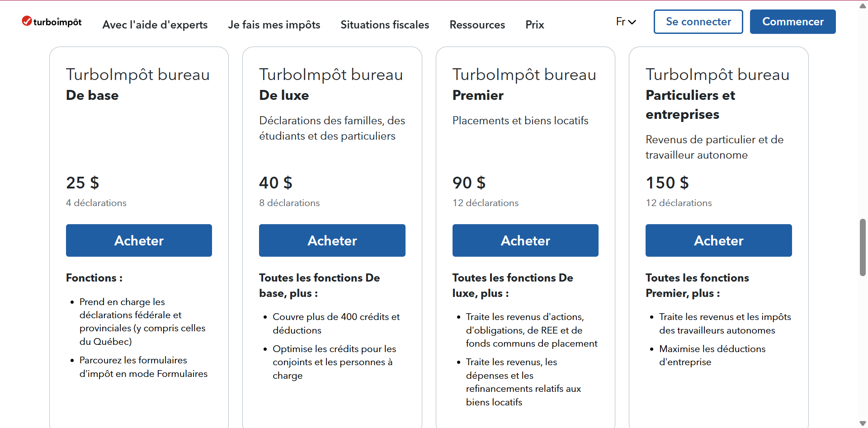868x428 pixels.
Task: Click the 8 déclarations text
Action: pos(289,203)
